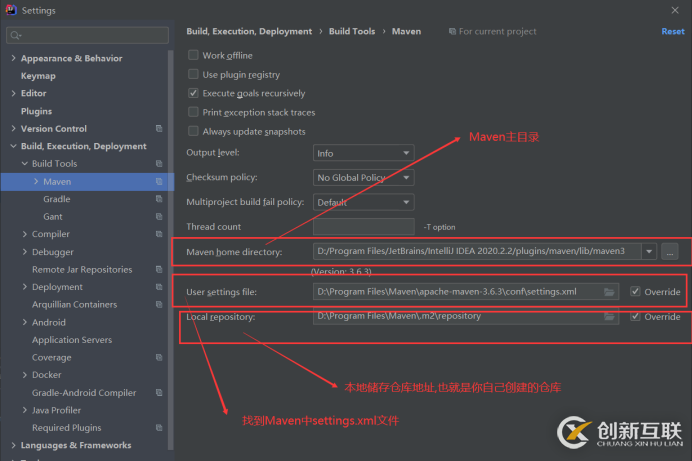Open Multiproject build fail policy dropdown
This screenshot has height=461, width=692.
pos(363,202)
